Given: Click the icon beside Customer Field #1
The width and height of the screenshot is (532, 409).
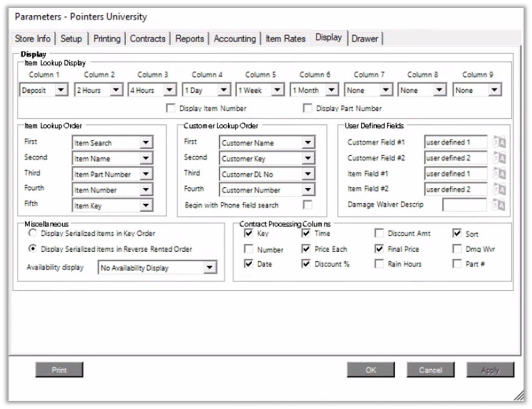Looking at the screenshot, I should click(498, 142).
